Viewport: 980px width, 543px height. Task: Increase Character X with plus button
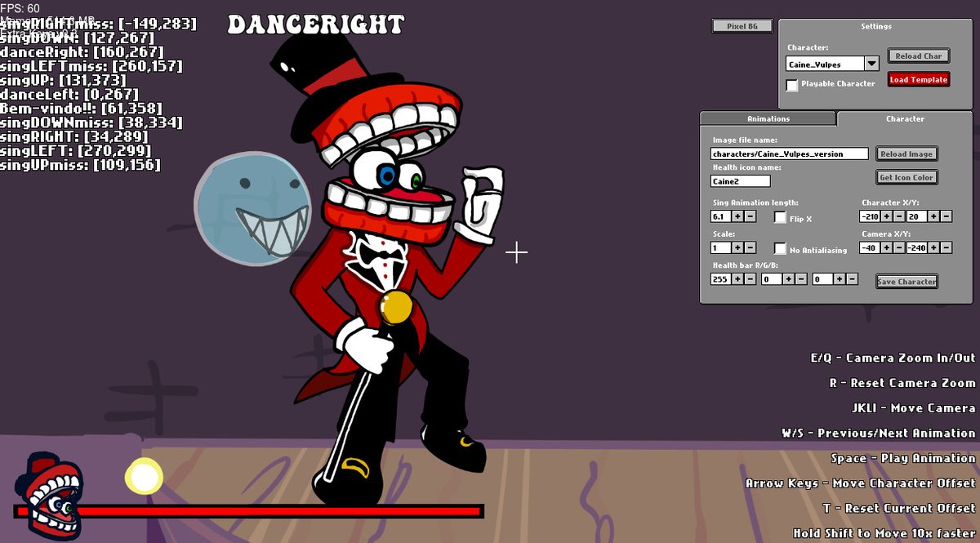(x=887, y=216)
